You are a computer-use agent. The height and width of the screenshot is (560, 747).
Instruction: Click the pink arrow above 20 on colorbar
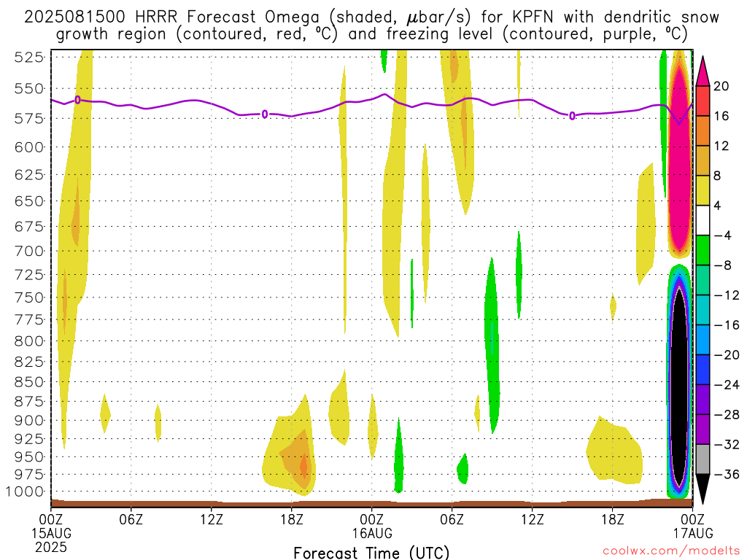[x=703, y=71]
